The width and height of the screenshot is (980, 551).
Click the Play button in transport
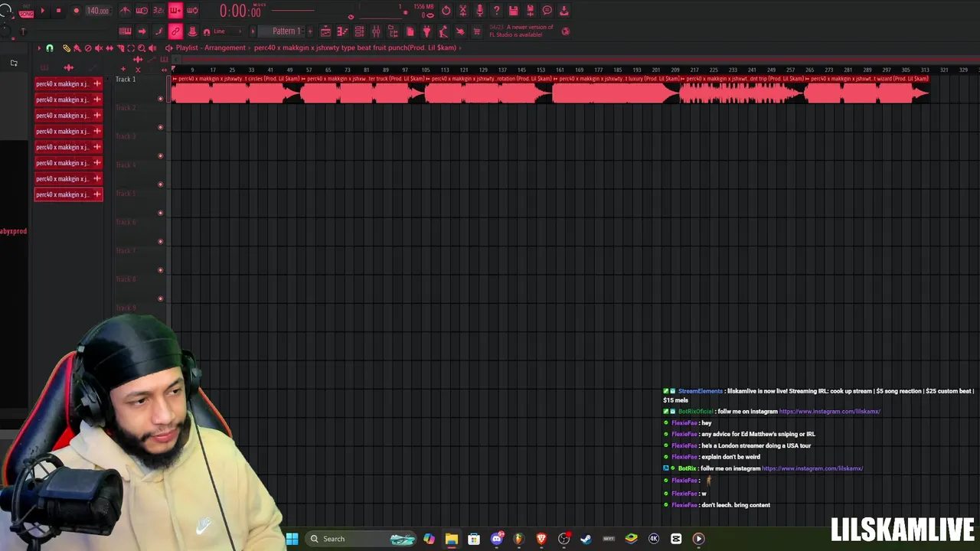pos(43,11)
